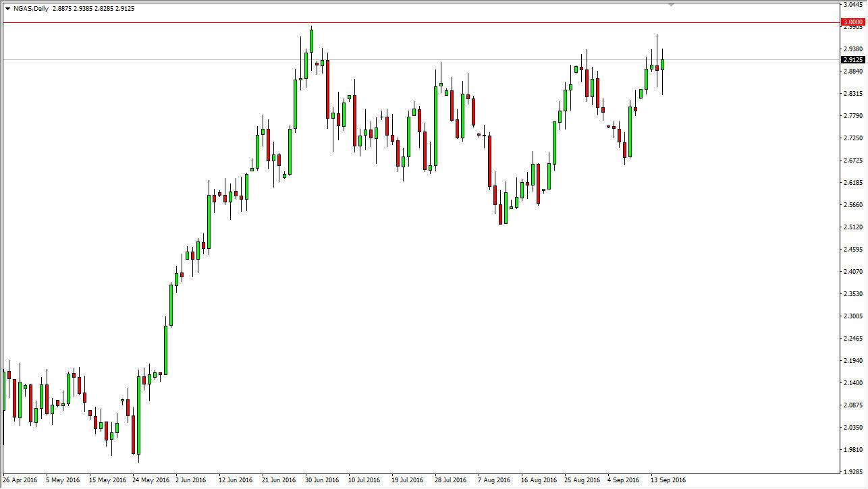
Task: Click the 30 Jun 2016 date label
Action: (322, 481)
